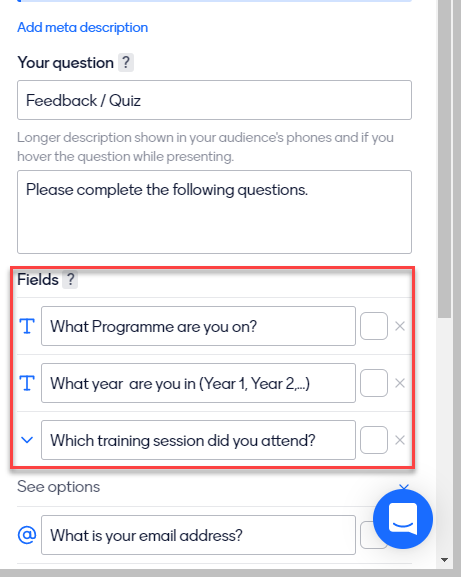
Task: Open help tooltip next to Fields heading
Action: [70, 279]
